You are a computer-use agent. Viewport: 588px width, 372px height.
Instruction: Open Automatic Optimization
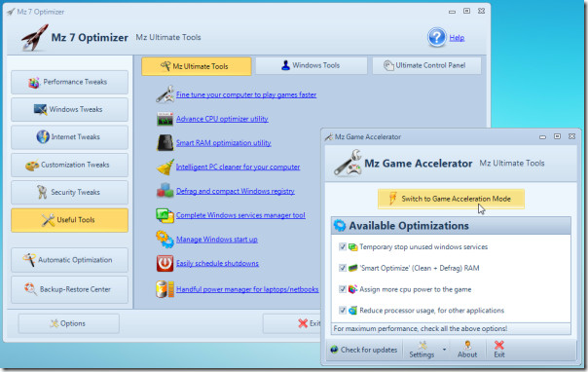click(69, 260)
